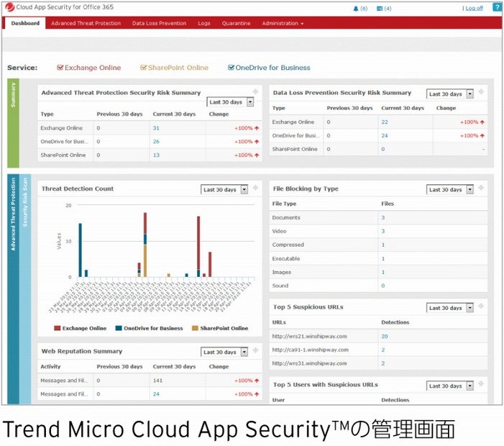Click the Top 5 Suspicious URLs widget move icon
The width and height of the screenshot is (504, 446).
[481, 306]
